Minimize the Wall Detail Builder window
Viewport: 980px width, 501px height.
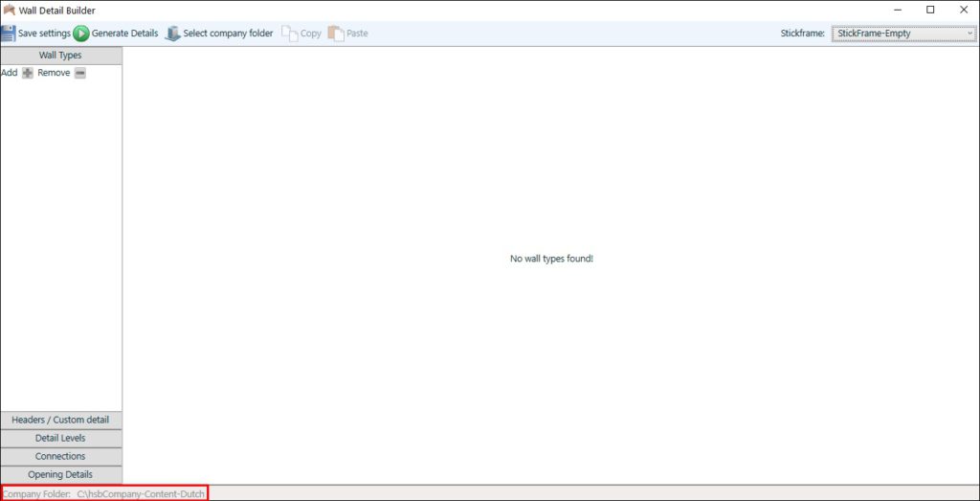898,10
